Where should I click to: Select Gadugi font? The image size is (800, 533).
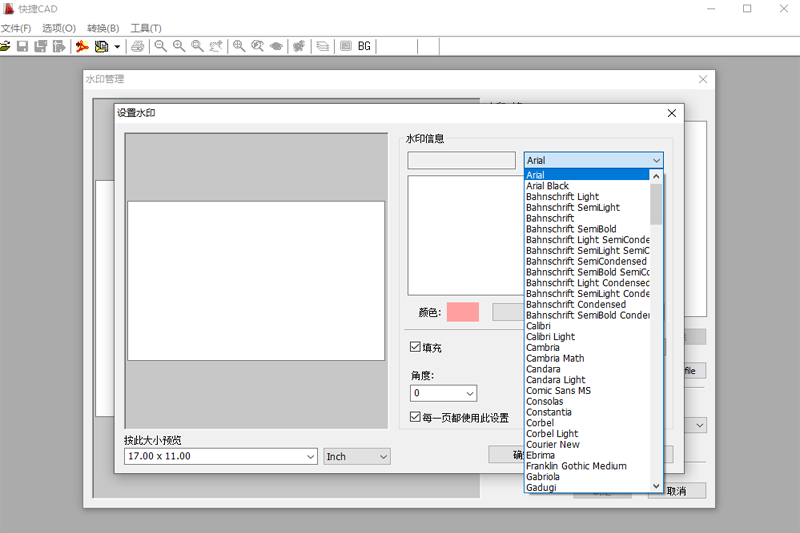pyautogui.click(x=587, y=488)
